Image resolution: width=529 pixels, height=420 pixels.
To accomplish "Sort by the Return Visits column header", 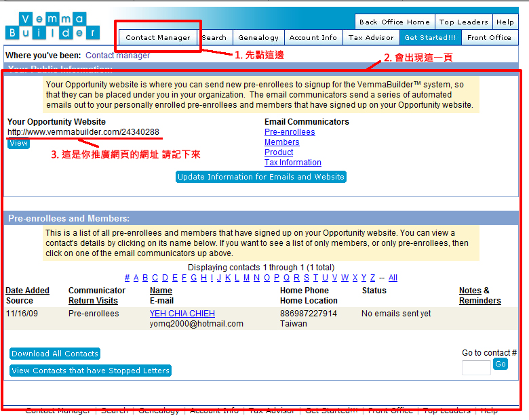I will click(x=93, y=300).
